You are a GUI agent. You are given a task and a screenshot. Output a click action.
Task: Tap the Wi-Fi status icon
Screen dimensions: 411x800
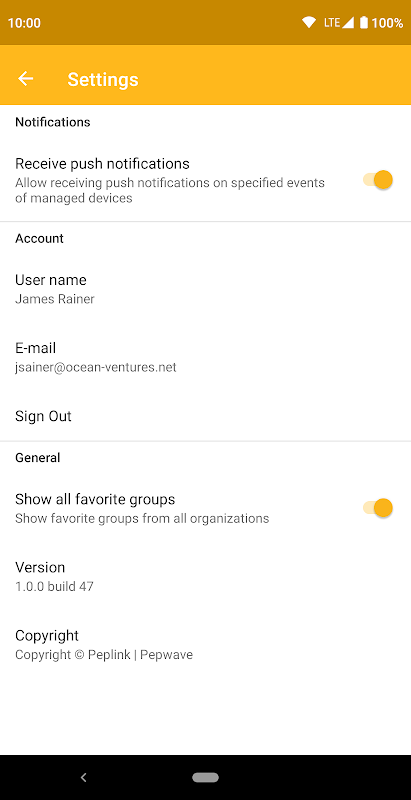coord(309,22)
